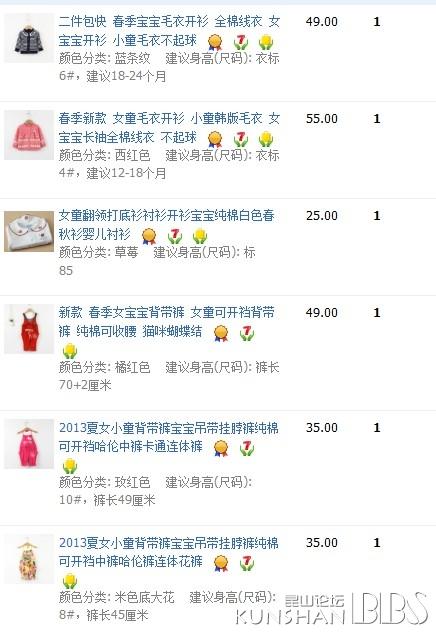Click the 7-day return icon on floral overalls item

point(247,563)
